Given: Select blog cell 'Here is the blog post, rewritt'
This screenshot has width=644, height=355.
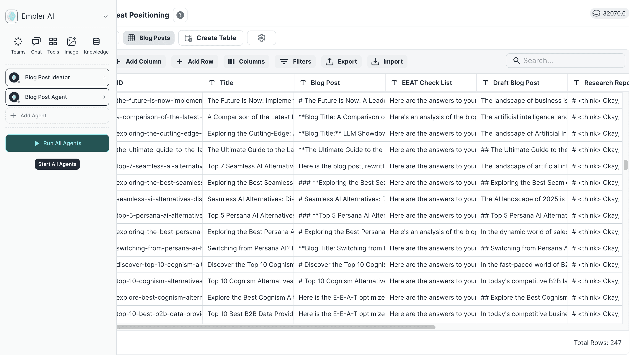Looking at the screenshot, I should 340,166.
